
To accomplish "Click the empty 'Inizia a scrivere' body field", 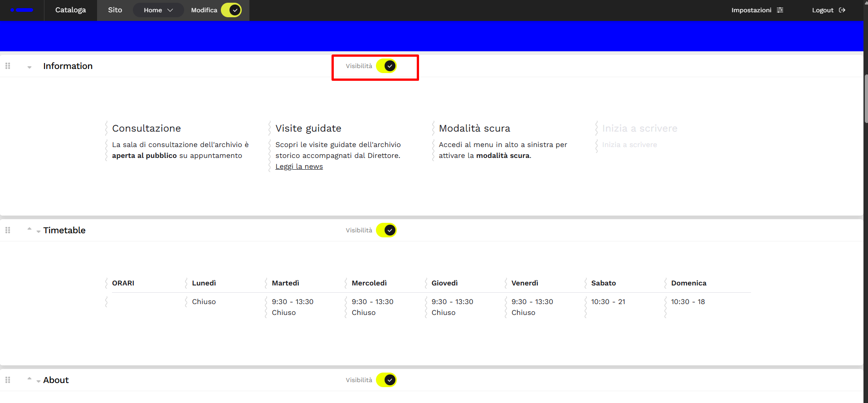I will pos(629,145).
